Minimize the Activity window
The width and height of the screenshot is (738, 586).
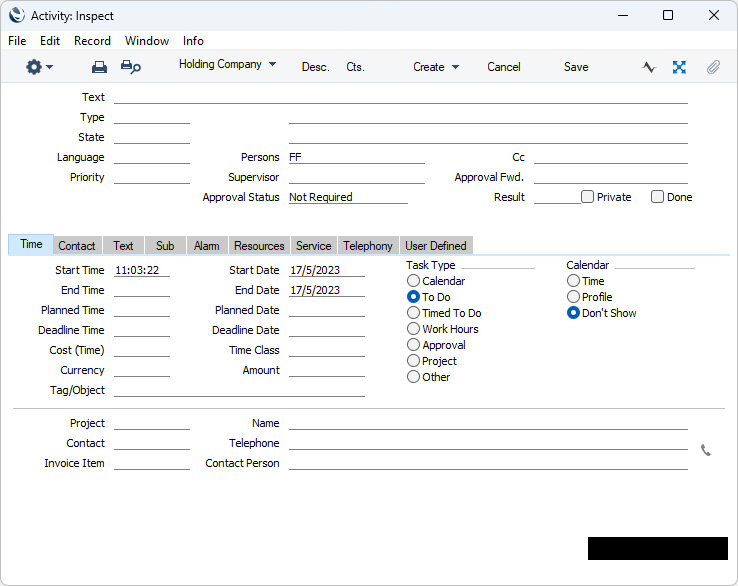coord(623,15)
